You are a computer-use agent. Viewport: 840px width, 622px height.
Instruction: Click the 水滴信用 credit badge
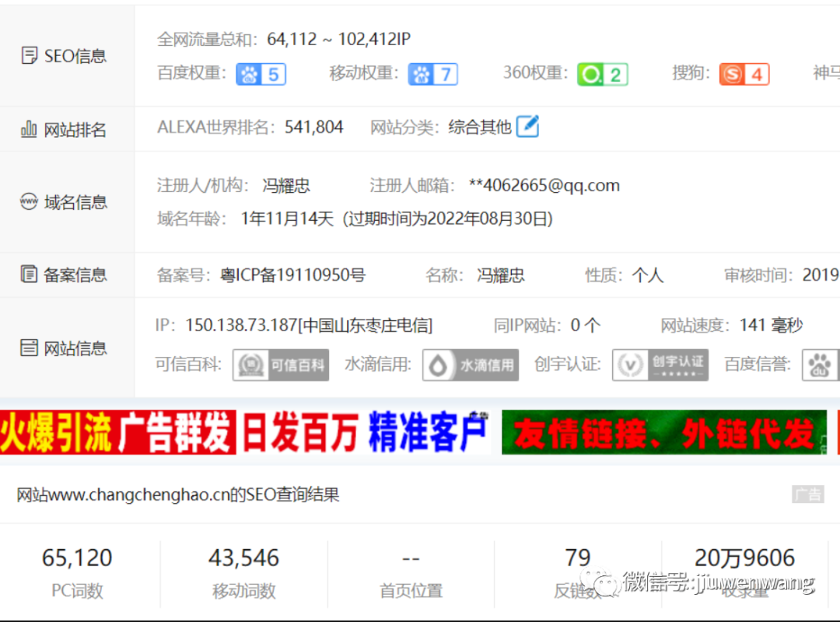point(470,365)
